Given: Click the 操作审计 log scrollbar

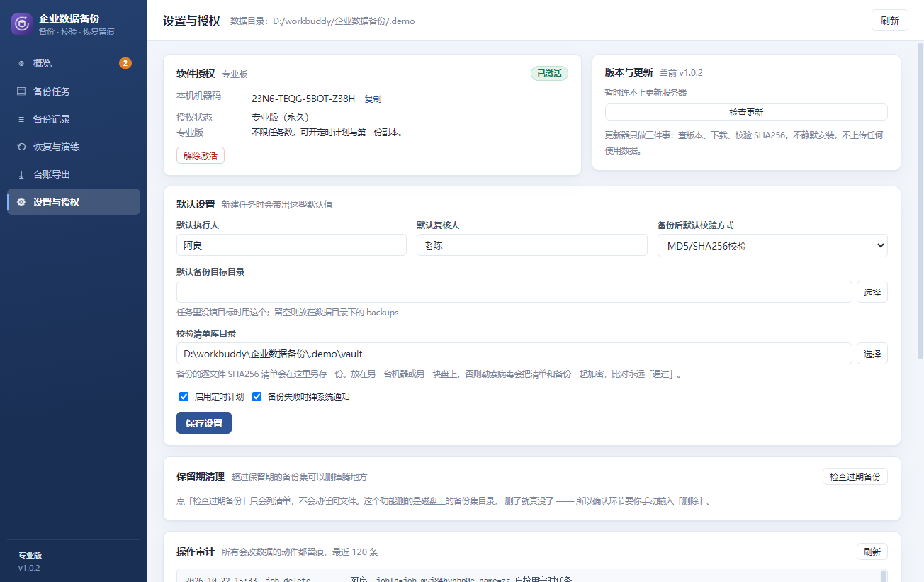Looking at the screenshot, I should pyautogui.click(x=883, y=576).
